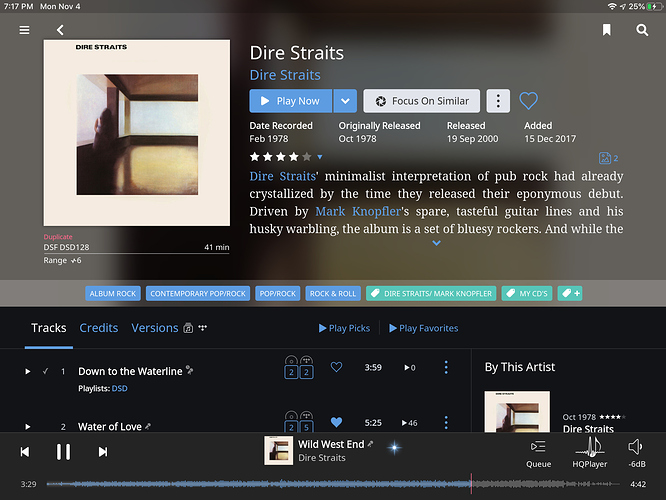Switch to the Tracks tab

point(48,328)
